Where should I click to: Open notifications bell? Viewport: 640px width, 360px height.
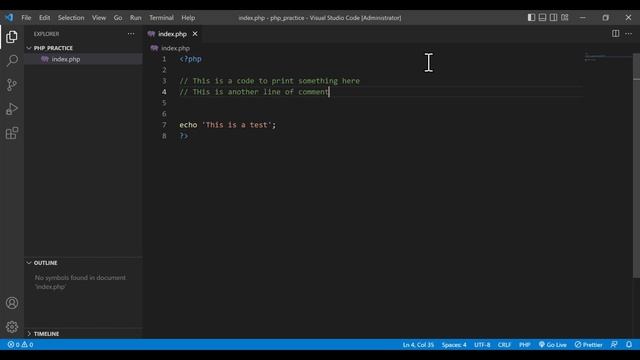629,345
